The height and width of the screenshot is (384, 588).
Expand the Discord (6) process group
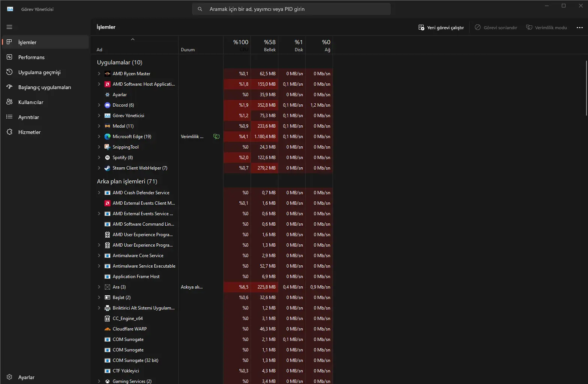click(99, 105)
